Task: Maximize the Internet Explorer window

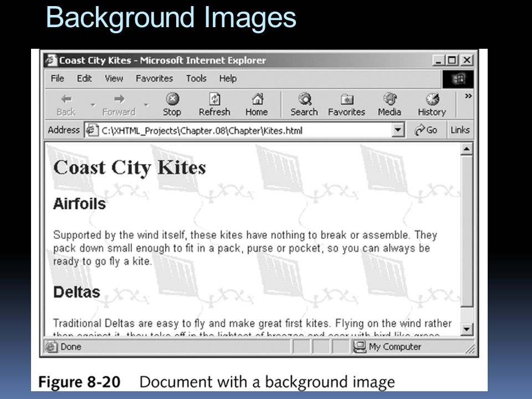Action: [x=452, y=60]
